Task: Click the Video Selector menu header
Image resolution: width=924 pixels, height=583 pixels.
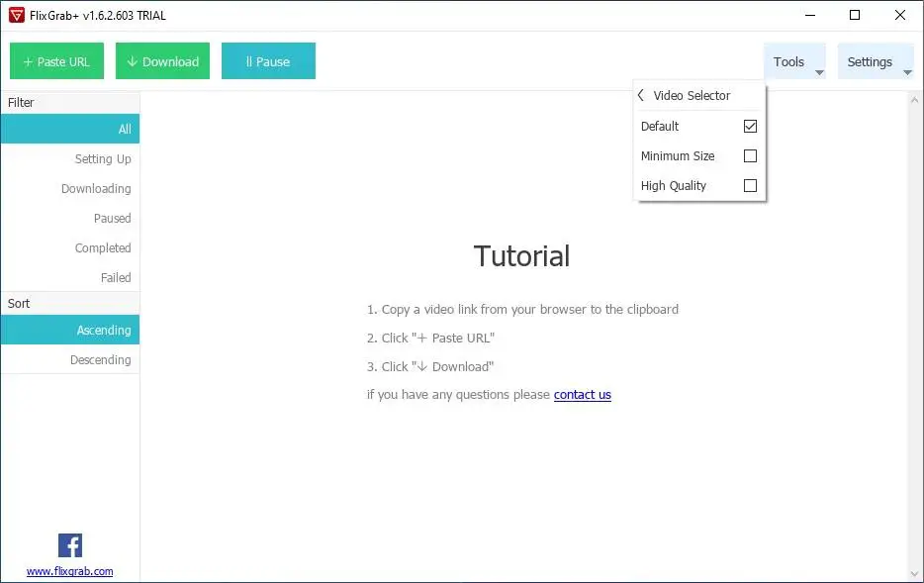Action: [x=699, y=95]
